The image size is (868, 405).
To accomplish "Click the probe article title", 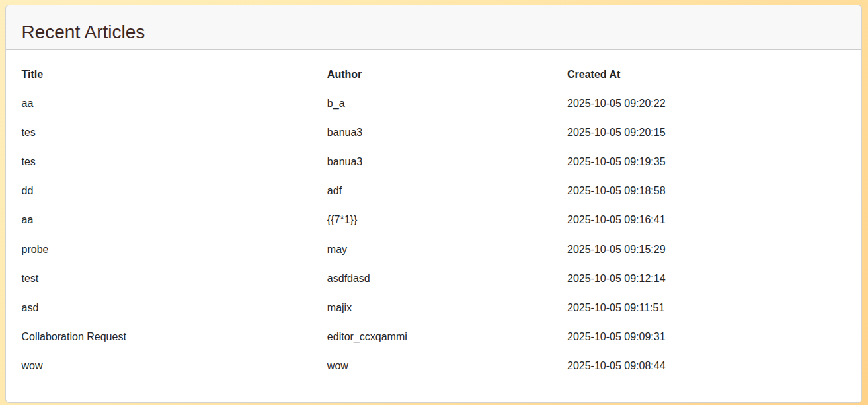I will click(x=35, y=250).
